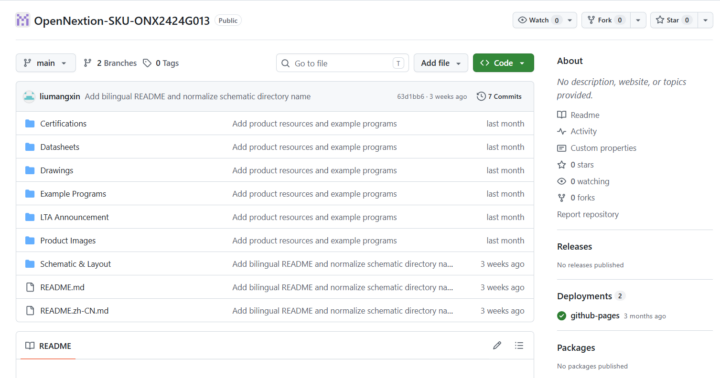The image size is (720, 378).
Task: Click folder icon of the Datasheets row
Action: 30,147
